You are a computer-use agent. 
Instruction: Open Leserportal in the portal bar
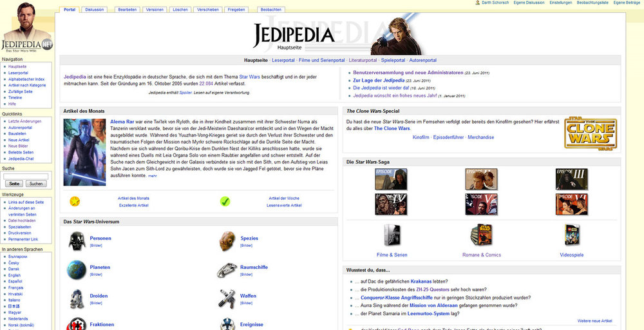coord(283,61)
